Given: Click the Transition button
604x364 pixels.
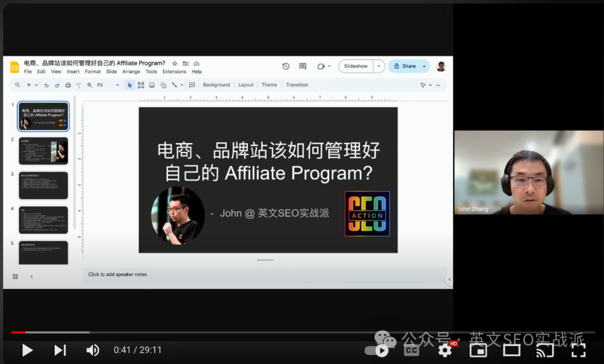Looking at the screenshot, I should (297, 85).
